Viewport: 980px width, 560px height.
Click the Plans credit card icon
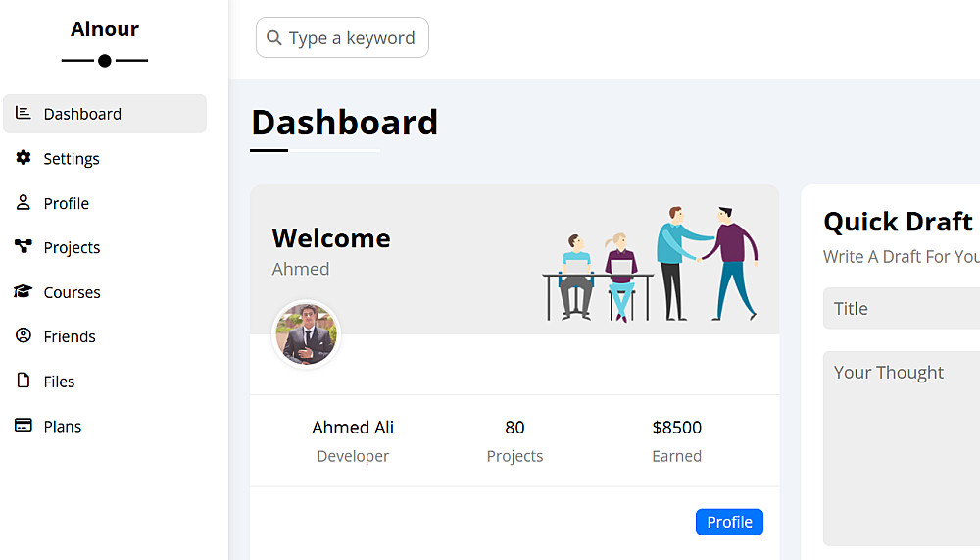point(24,426)
